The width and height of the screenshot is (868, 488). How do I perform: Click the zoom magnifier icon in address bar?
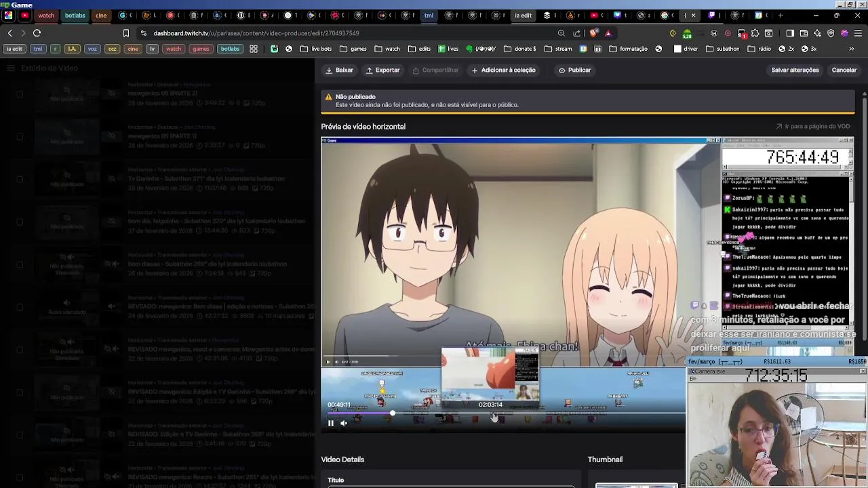point(561,33)
